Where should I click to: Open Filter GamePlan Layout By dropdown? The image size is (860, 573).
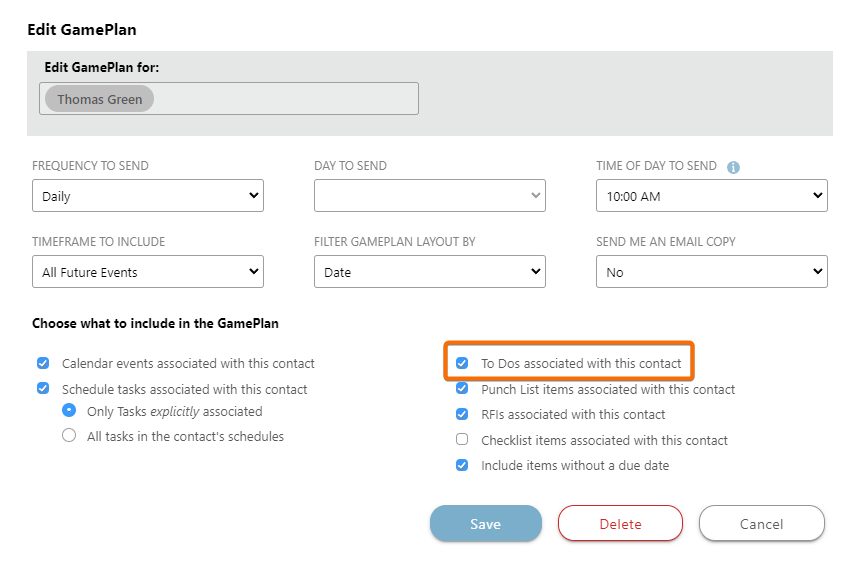click(x=430, y=271)
